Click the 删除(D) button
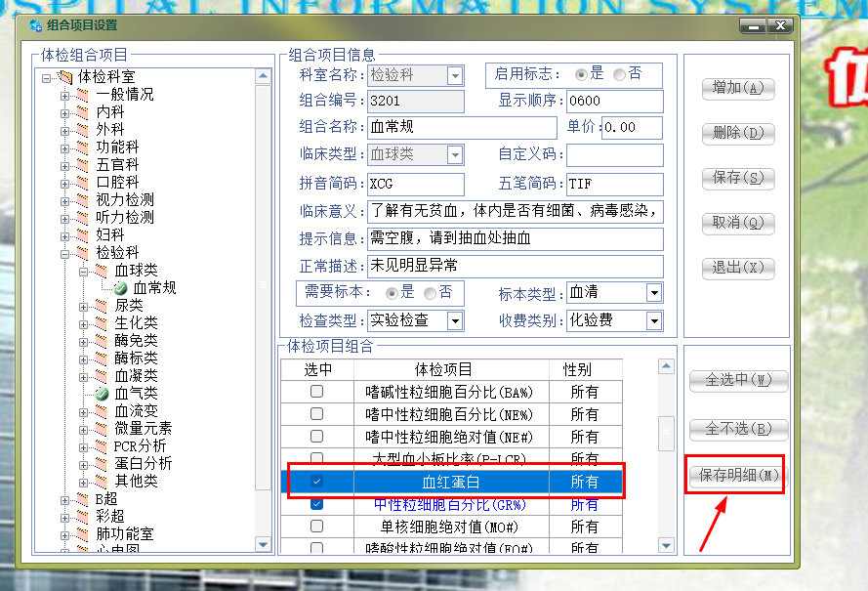Screen dimensions: 868x591 [738, 134]
